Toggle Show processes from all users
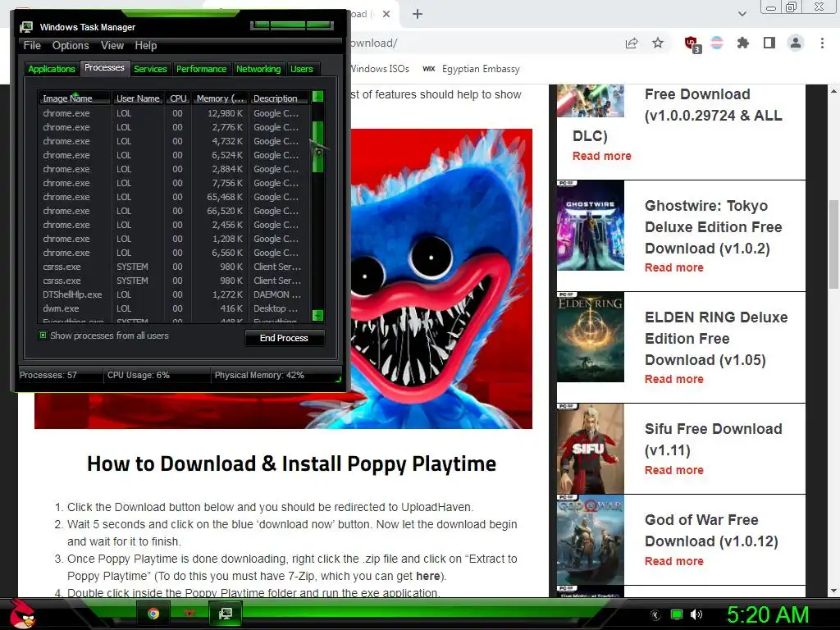The width and height of the screenshot is (840, 630). coord(43,336)
